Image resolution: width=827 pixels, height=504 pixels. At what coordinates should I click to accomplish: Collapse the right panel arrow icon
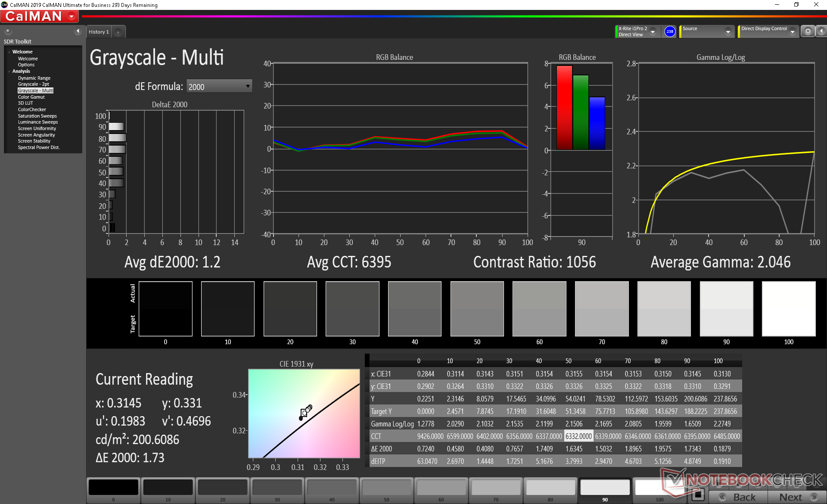point(821,31)
